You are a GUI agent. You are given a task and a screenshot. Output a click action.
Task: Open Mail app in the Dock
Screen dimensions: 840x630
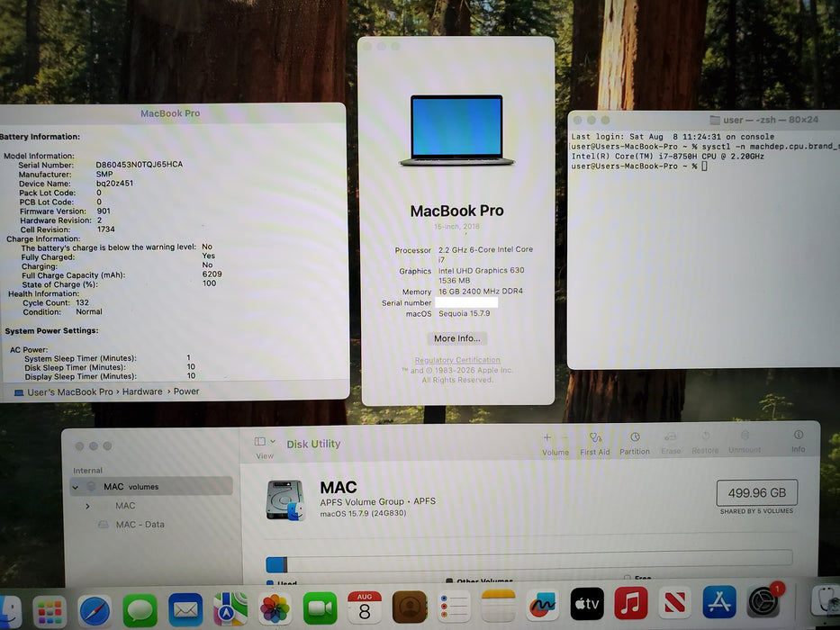point(185,609)
